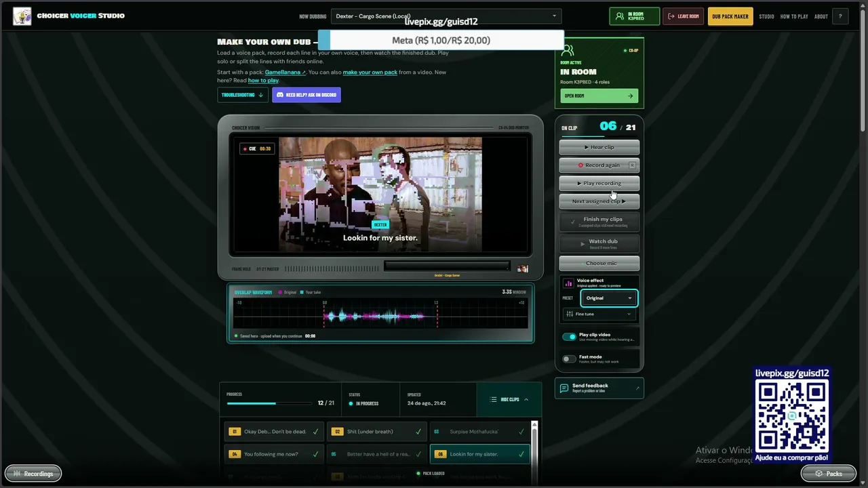This screenshot has height=488, width=868.
Task: Click the checkmark on Better have a hell clip
Action: coord(418,454)
